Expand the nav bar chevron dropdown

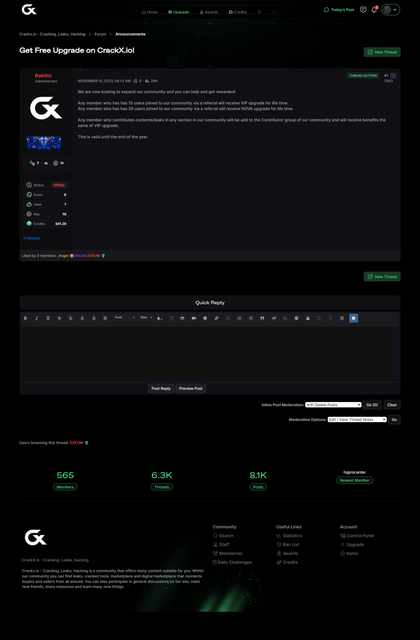[274, 12]
